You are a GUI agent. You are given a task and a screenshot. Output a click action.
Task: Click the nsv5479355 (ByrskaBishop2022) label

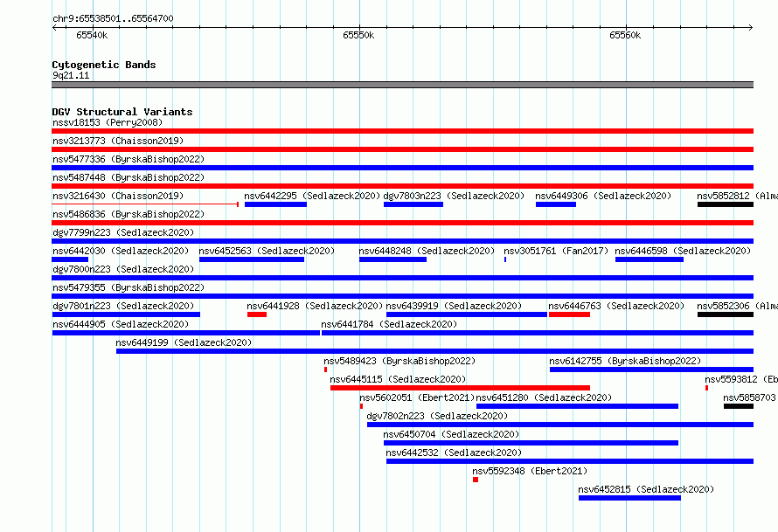tap(129, 287)
